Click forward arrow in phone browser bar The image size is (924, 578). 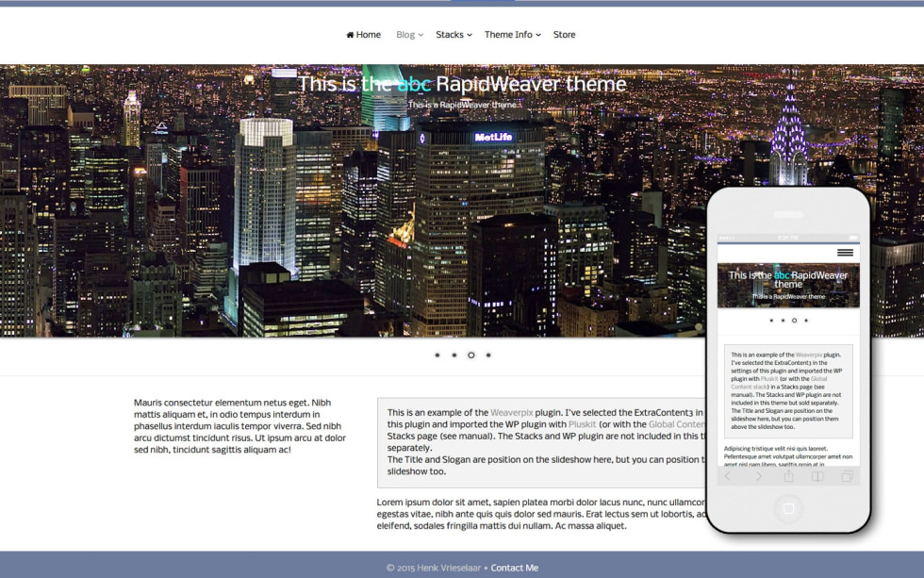click(758, 476)
